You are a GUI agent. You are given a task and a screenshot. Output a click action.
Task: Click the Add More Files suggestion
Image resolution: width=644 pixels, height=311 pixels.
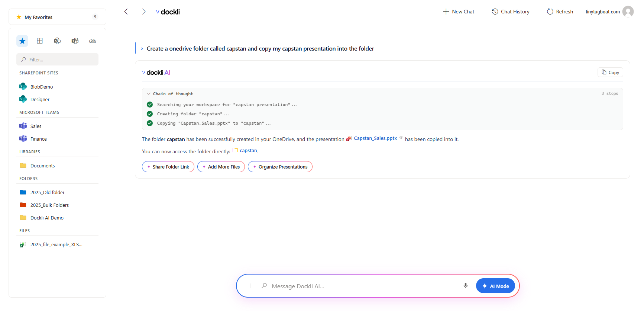[221, 167]
